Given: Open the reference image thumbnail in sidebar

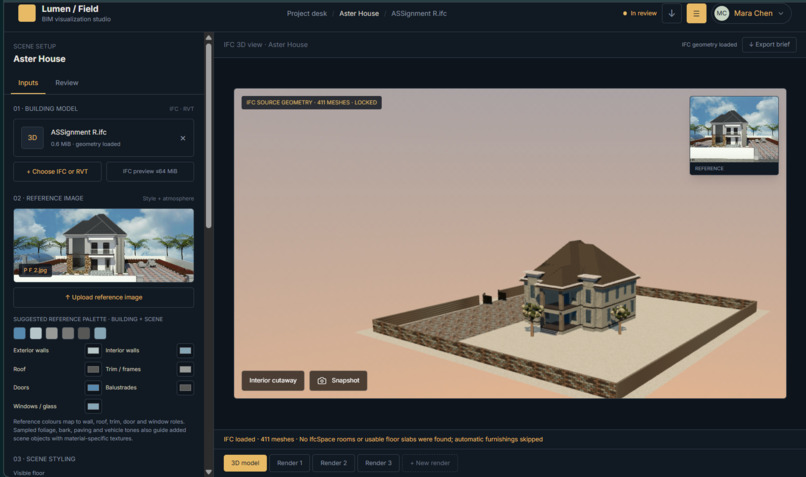Looking at the screenshot, I should click(x=103, y=245).
